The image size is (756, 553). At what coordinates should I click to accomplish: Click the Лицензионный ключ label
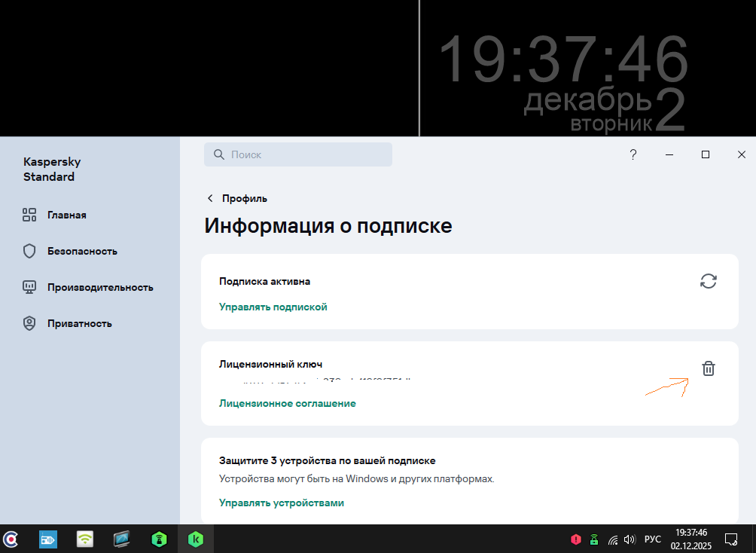tap(270, 365)
